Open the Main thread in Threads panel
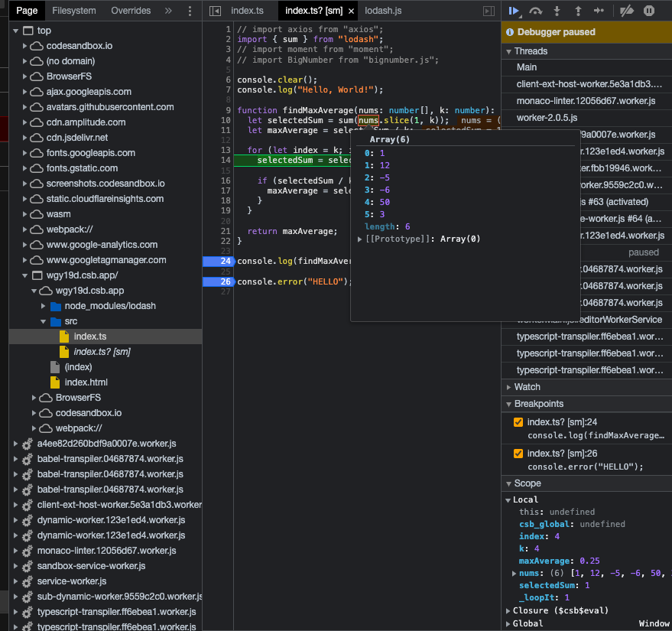 click(525, 67)
